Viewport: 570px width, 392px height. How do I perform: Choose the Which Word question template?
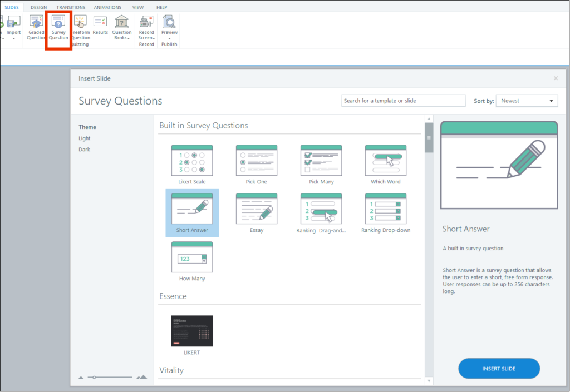coord(386,165)
